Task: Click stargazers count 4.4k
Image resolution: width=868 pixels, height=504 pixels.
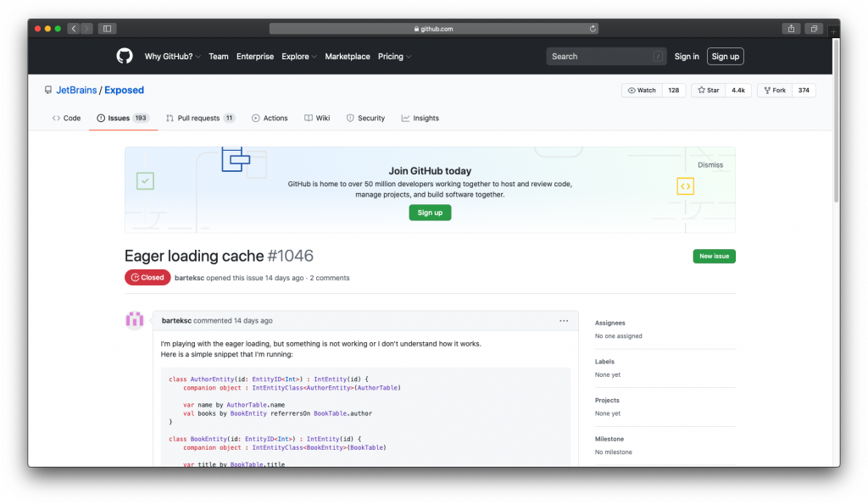Action: [738, 90]
